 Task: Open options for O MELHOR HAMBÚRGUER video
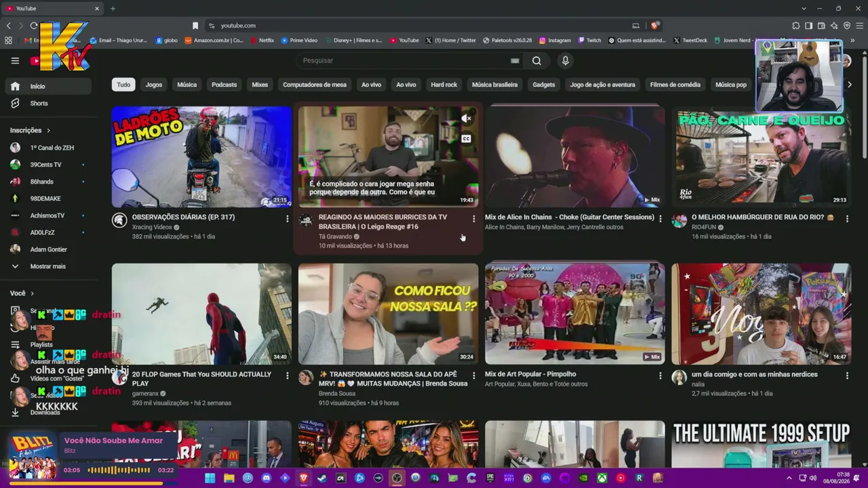pos(847,218)
